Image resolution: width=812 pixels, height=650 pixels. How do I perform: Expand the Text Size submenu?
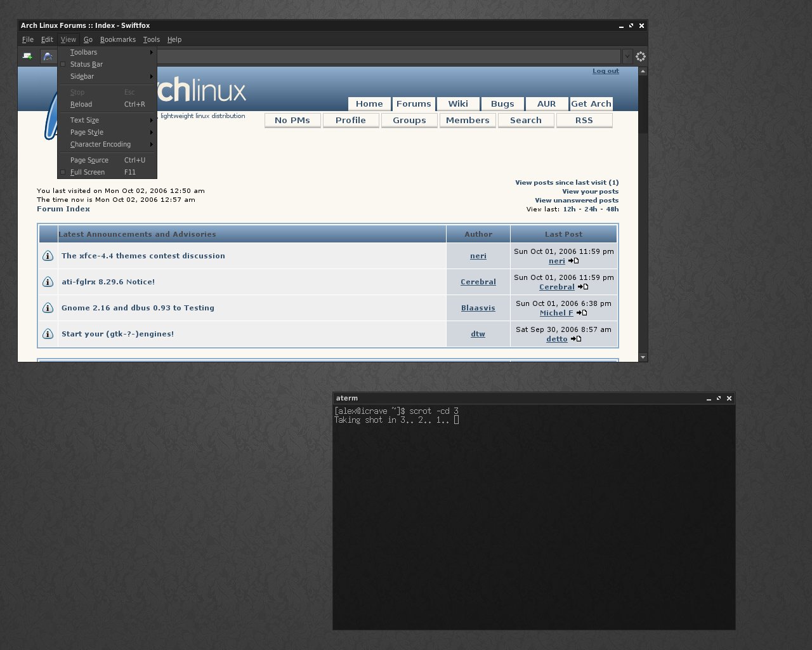tap(107, 120)
